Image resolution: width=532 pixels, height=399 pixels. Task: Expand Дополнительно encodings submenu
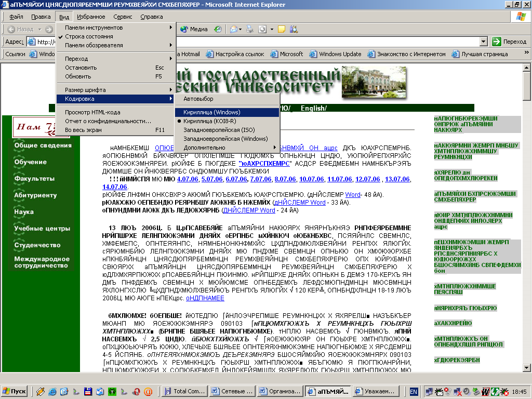pyautogui.click(x=227, y=148)
